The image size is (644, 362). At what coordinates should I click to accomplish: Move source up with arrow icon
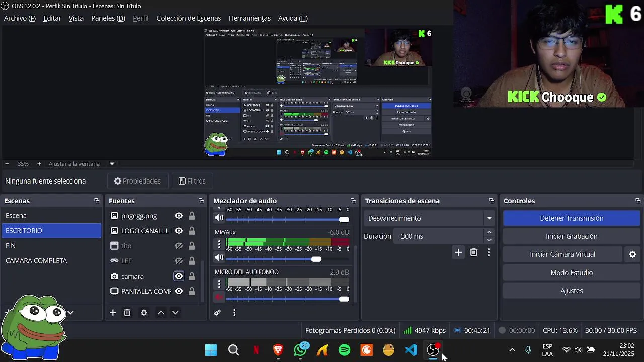(161, 313)
